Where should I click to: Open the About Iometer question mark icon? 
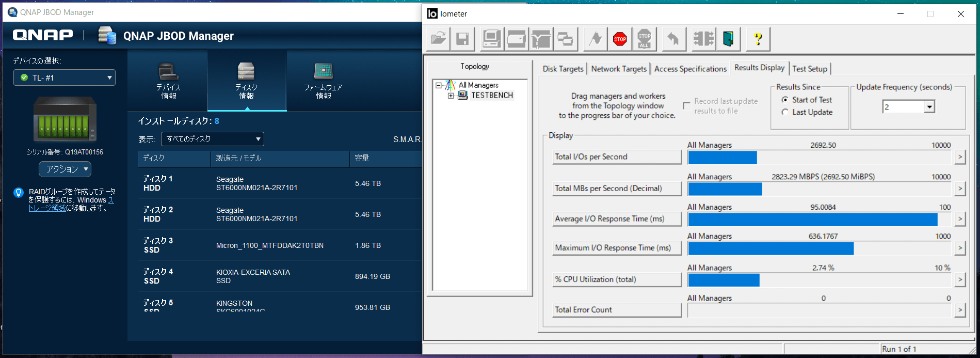pyautogui.click(x=758, y=39)
